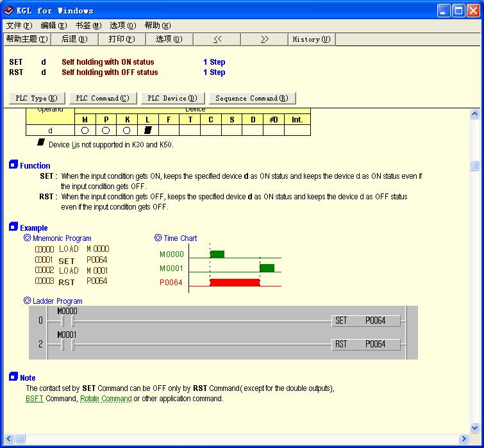Minimize the KGL for Windows window
Viewport: 484px width, 448px height.
point(444,11)
